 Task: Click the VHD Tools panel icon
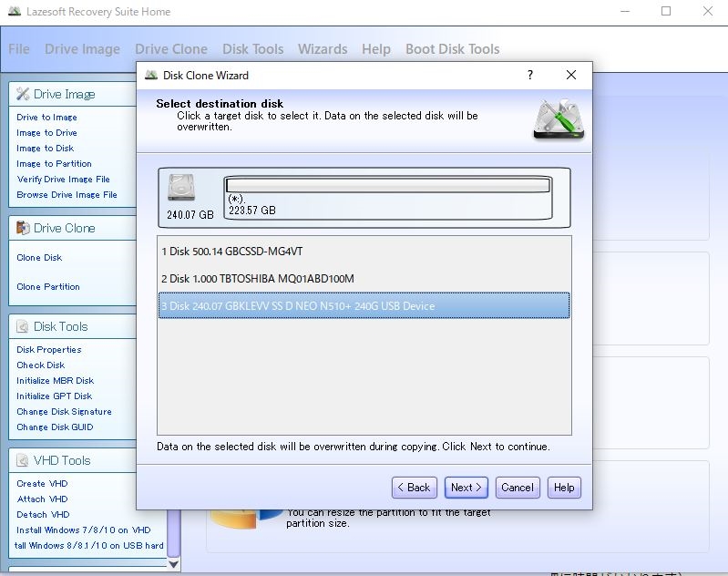[23, 460]
